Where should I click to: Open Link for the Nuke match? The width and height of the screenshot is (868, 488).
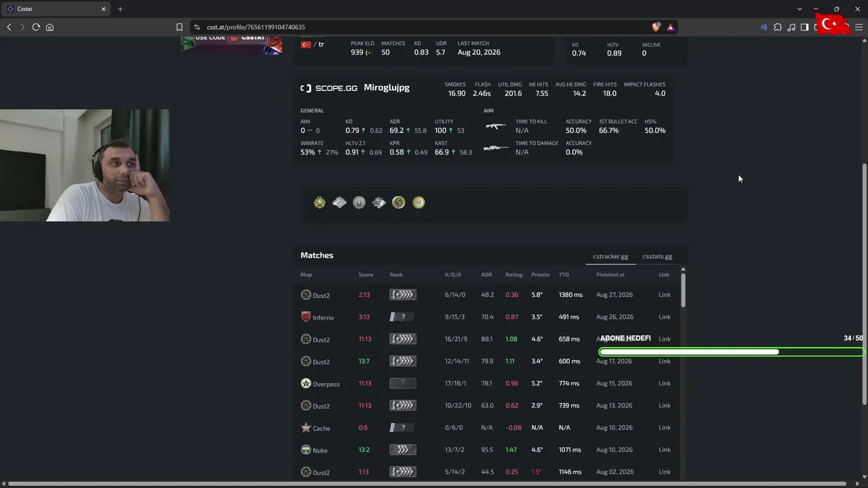click(665, 450)
